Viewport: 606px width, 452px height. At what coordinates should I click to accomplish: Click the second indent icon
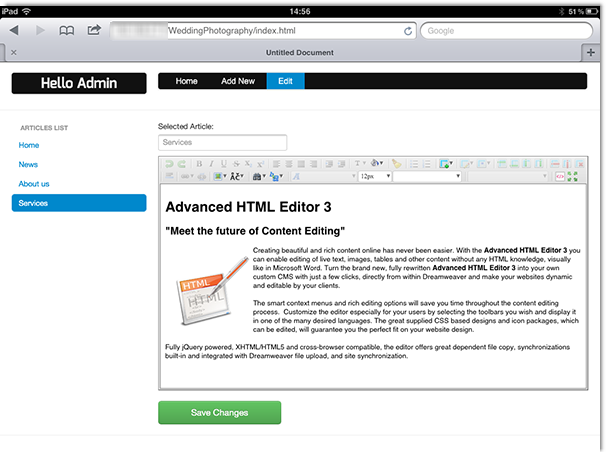tap(341, 164)
